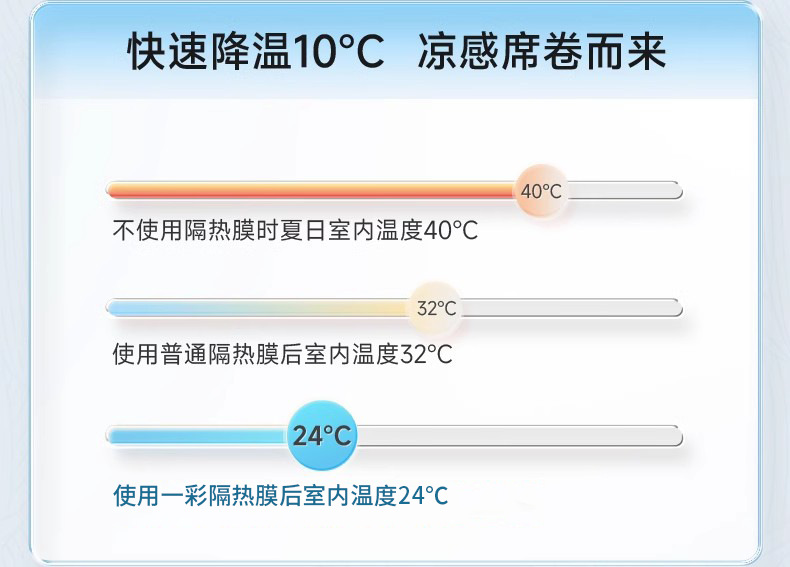Click the 24°C blue slider knob
Viewport: 790px width, 567px height.
pyautogui.click(x=322, y=435)
